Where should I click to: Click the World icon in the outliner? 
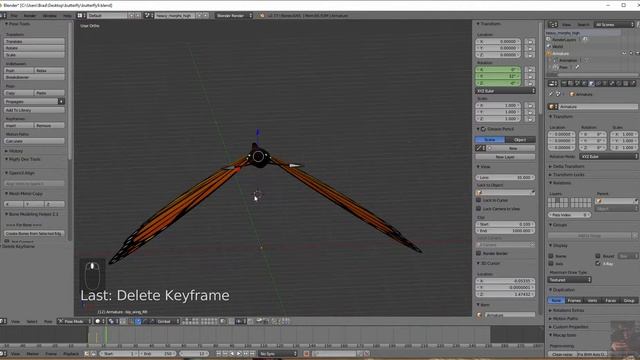pos(549,46)
